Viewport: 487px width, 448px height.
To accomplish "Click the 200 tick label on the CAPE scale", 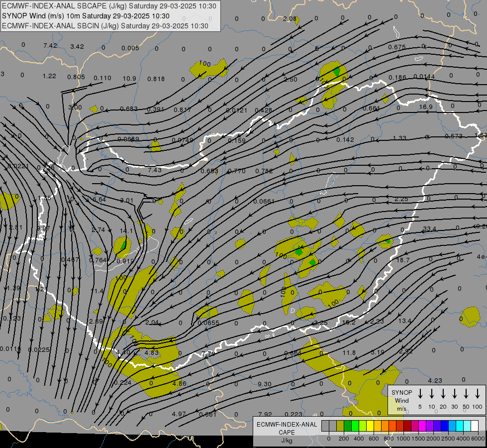I will click(x=344, y=439).
